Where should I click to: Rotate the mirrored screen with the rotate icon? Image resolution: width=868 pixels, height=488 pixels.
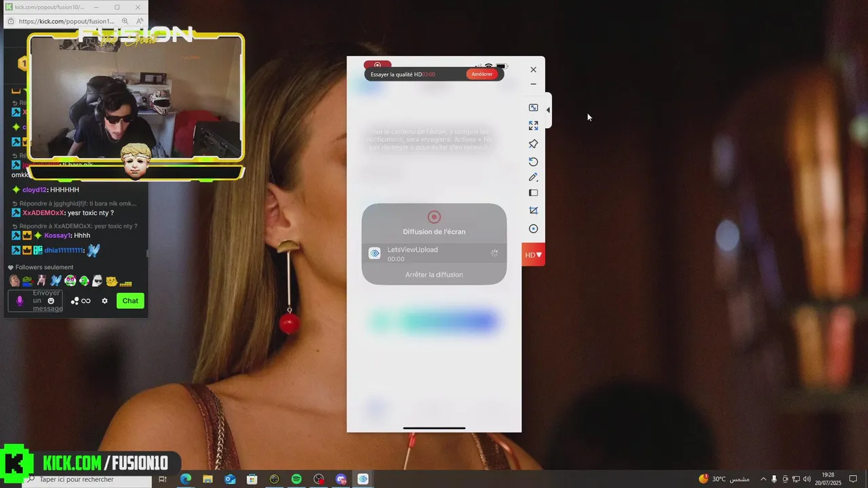pyautogui.click(x=533, y=161)
